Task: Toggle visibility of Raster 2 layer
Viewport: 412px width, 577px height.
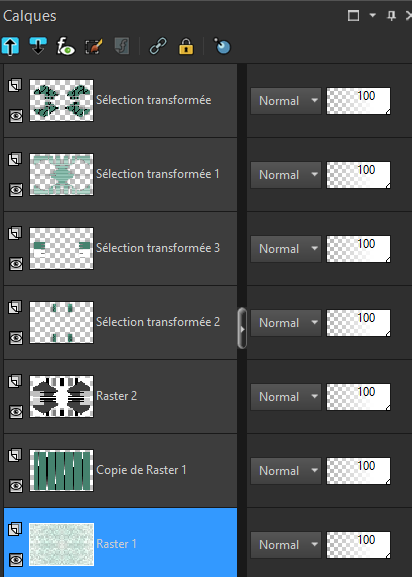Action: (x=16, y=412)
